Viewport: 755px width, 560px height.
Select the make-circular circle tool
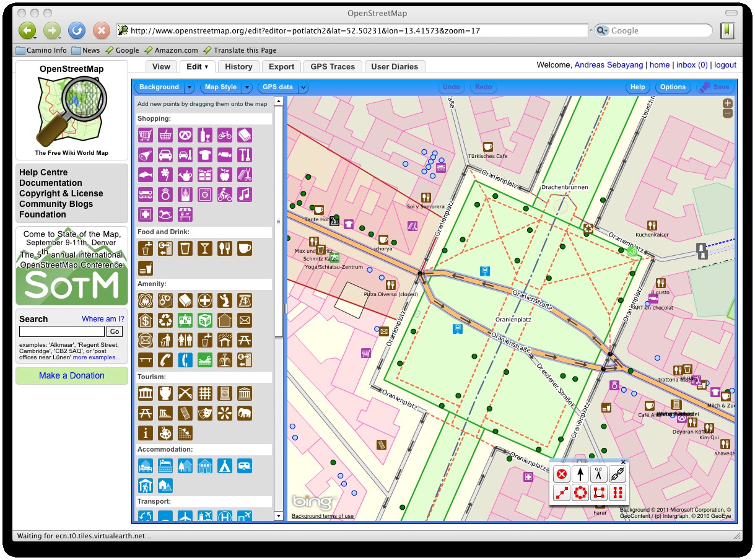580,493
